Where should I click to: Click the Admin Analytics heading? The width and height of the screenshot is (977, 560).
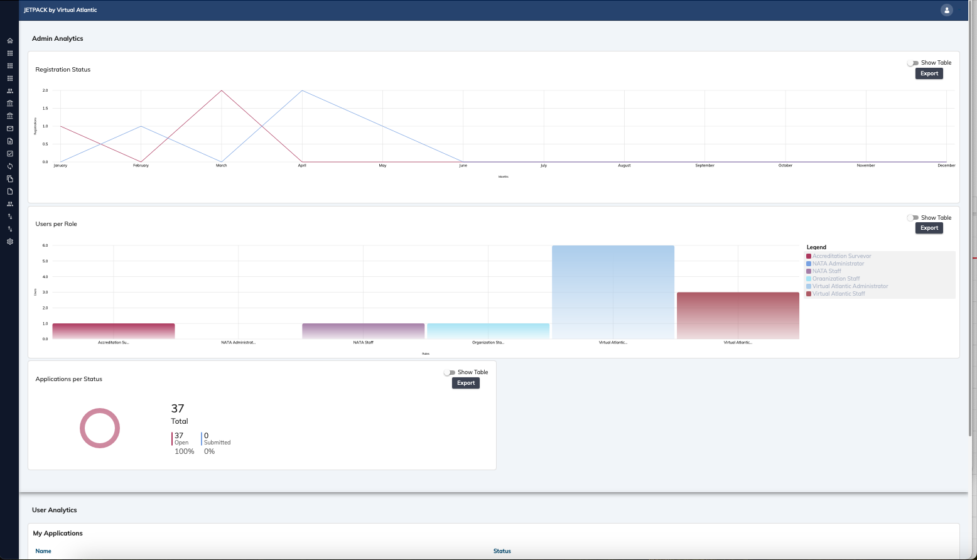point(58,39)
